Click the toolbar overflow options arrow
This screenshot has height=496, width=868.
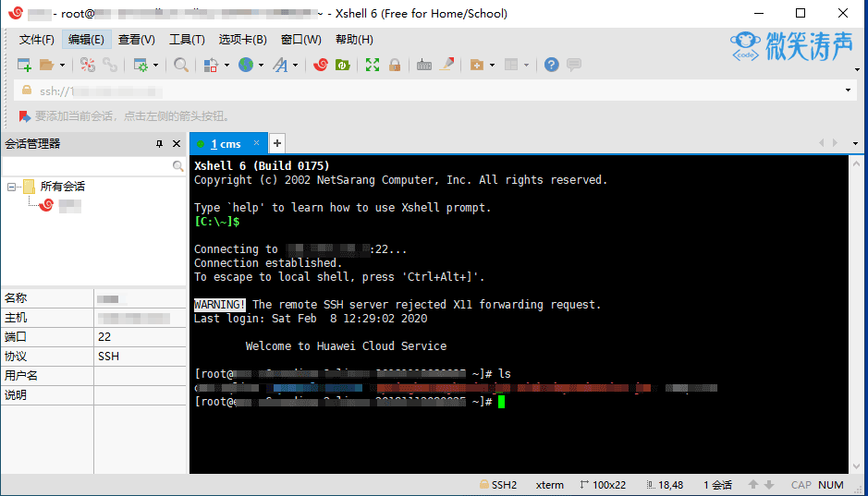(857, 69)
